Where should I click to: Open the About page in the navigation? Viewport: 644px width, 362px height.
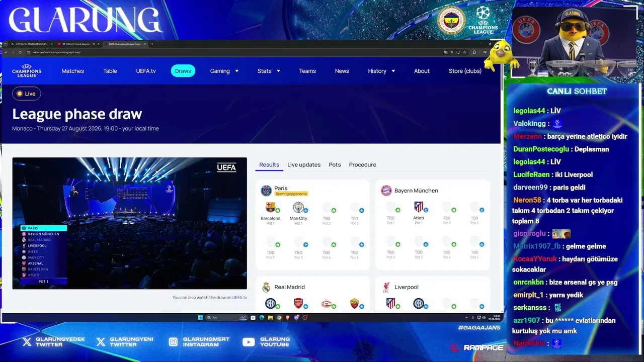pyautogui.click(x=422, y=71)
